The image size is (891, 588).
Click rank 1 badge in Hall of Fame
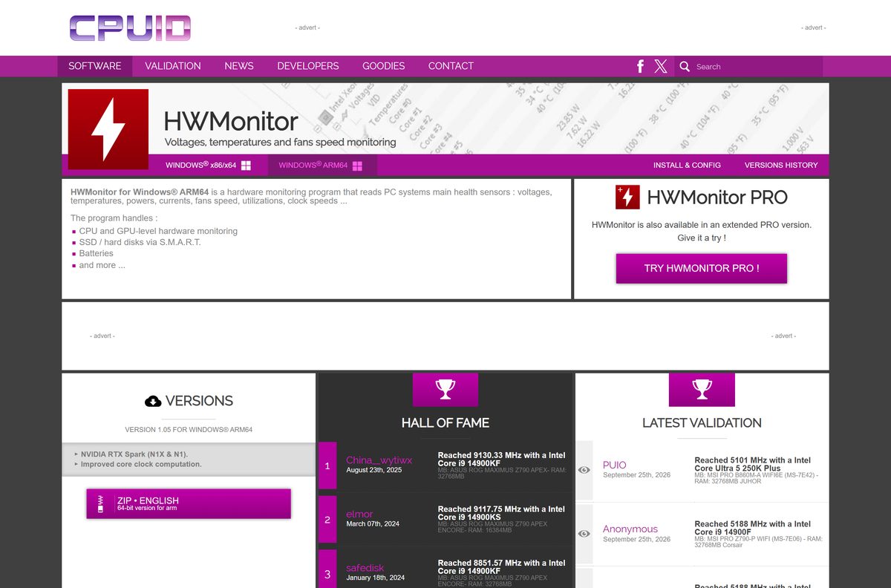click(x=327, y=465)
